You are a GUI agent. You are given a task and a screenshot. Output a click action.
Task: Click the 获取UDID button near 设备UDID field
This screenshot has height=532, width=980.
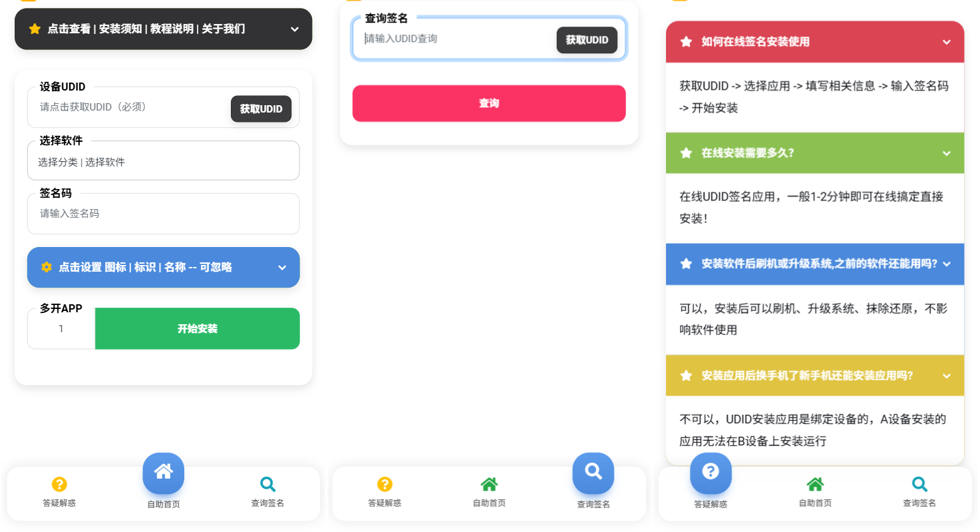(x=261, y=109)
